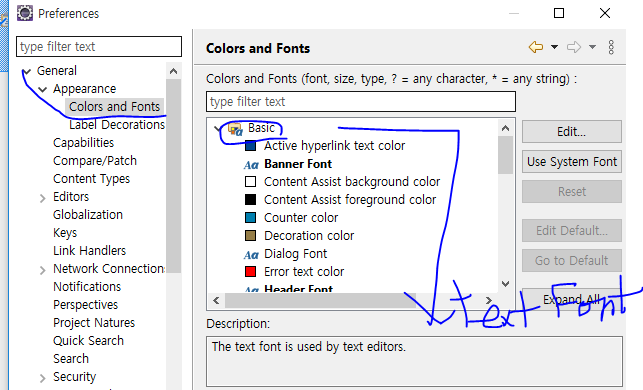This screenshot has width=643, height=390.
Task: Select Counter color entry text
Action: click(x=301, y=218)
